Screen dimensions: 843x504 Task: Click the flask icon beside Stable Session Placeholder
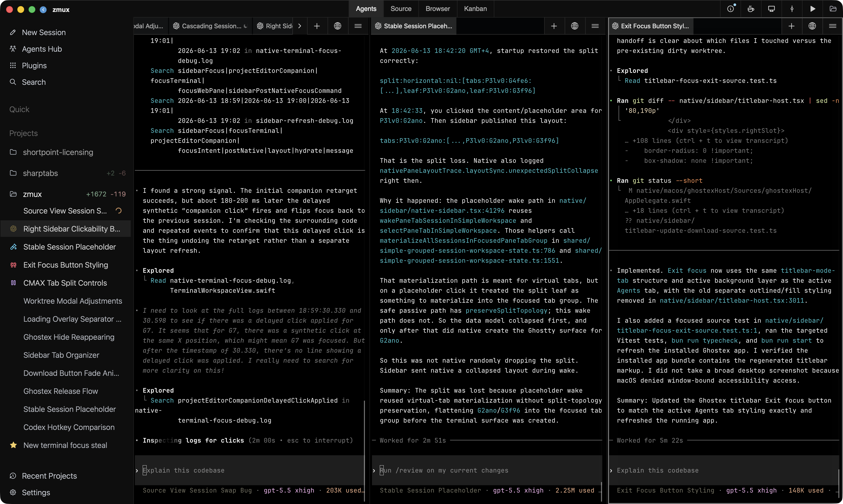[x=13, y=247]
